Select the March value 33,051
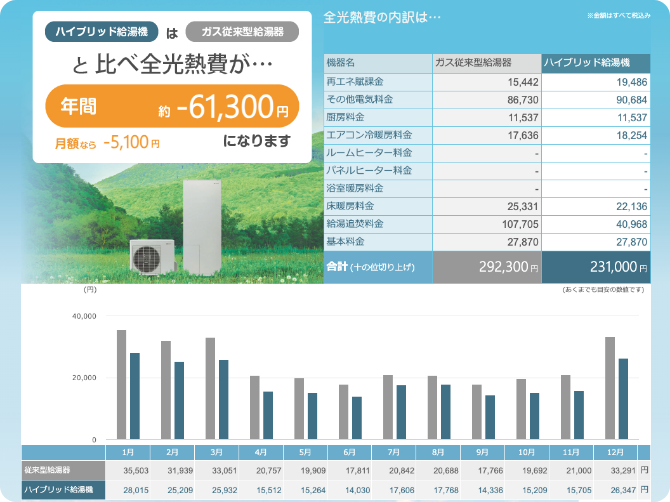This screenshot has width=670, height=502. pyautogui.click(x=224, y=471)
